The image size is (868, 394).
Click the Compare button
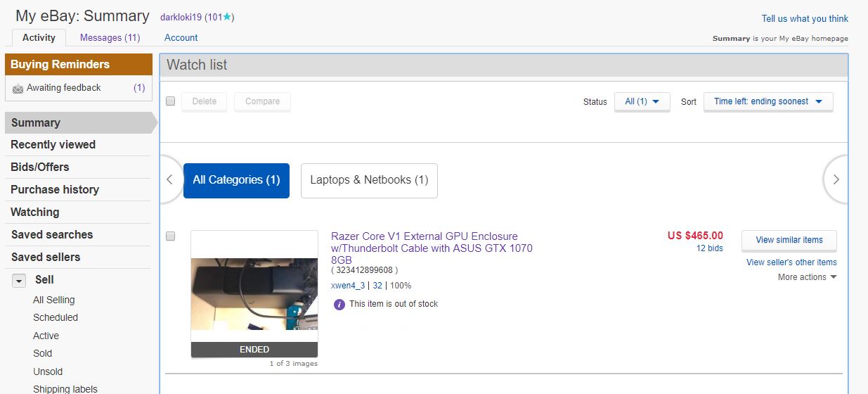click(262, 101)
